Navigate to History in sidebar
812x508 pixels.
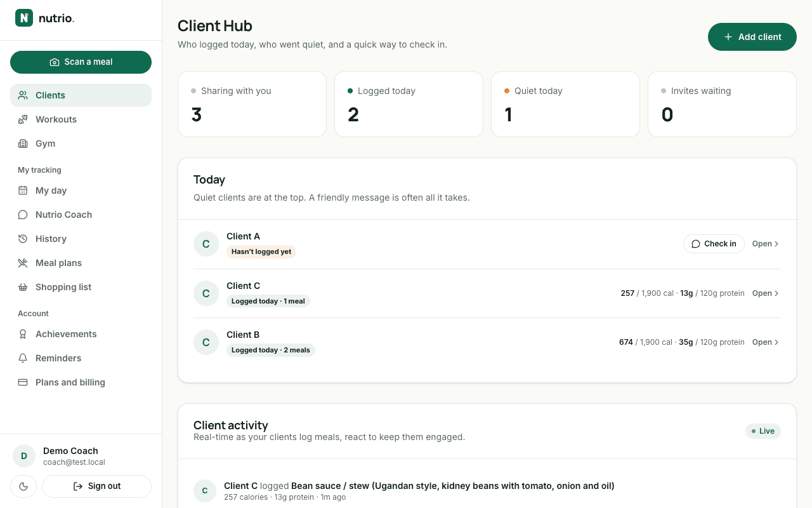coord(81,239)
